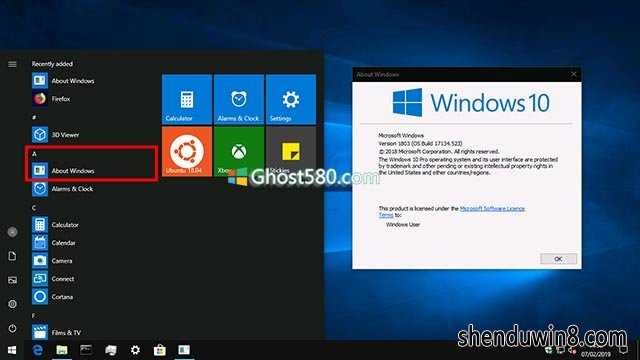
Task: Click OK in About Windows dialog
Action: click(558, 259)
